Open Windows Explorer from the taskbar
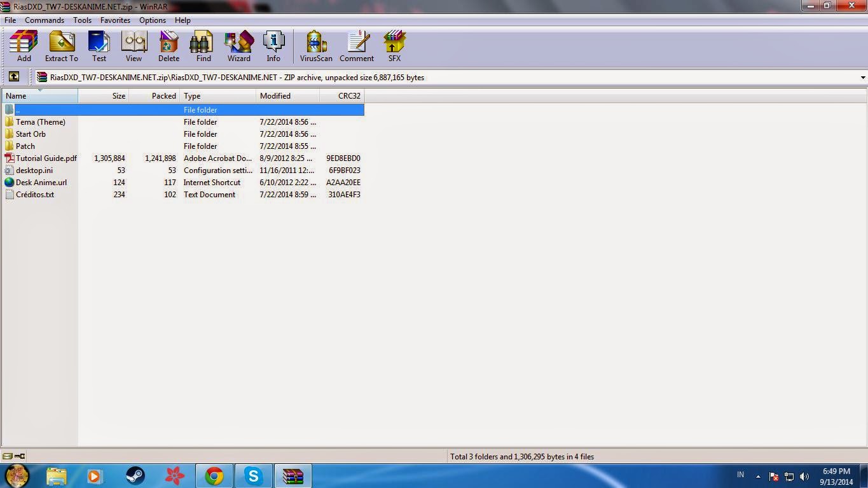 pos(56,476)
